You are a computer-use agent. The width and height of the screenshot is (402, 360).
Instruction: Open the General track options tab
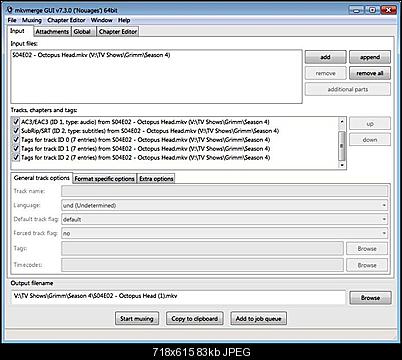(42, 178)
